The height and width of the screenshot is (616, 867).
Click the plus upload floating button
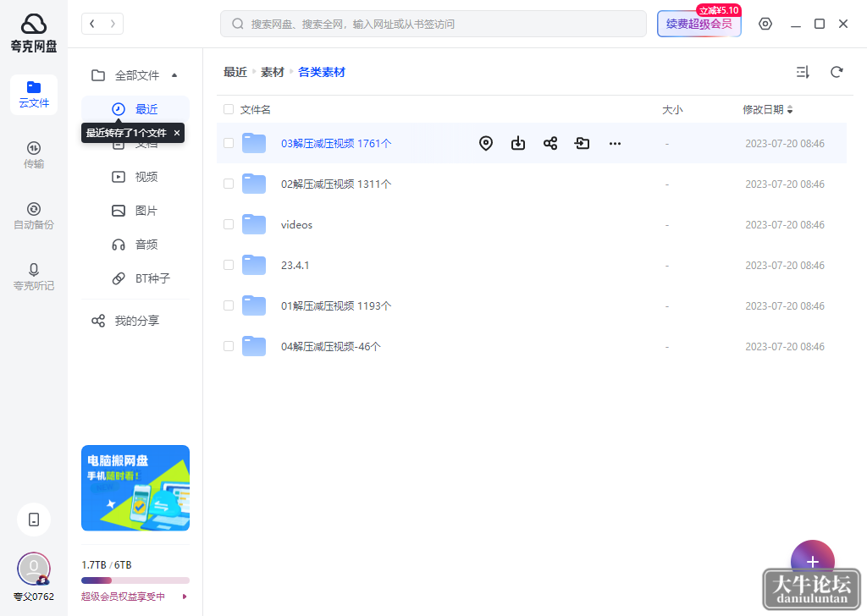pyautogui.click(x=812, y=561)
